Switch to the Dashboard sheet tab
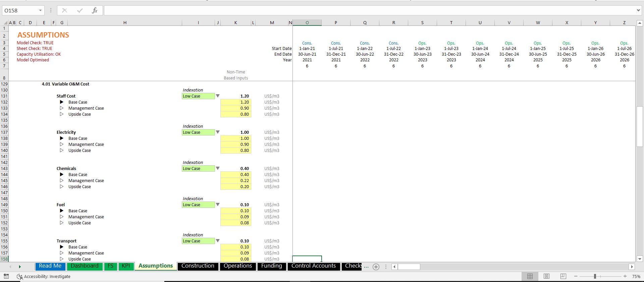Viewport: 644px width, 282px height. click(x=85, y=266)
